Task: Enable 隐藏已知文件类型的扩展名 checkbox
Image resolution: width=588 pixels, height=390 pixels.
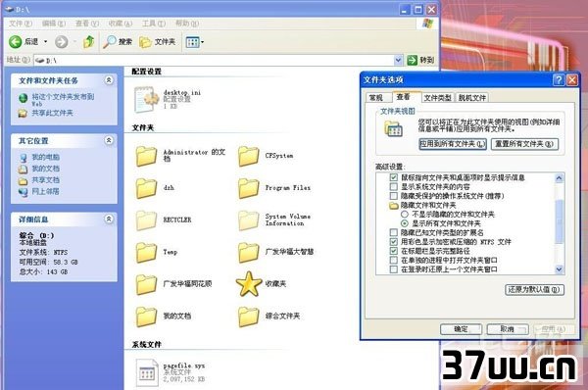Action: [393, 233]
